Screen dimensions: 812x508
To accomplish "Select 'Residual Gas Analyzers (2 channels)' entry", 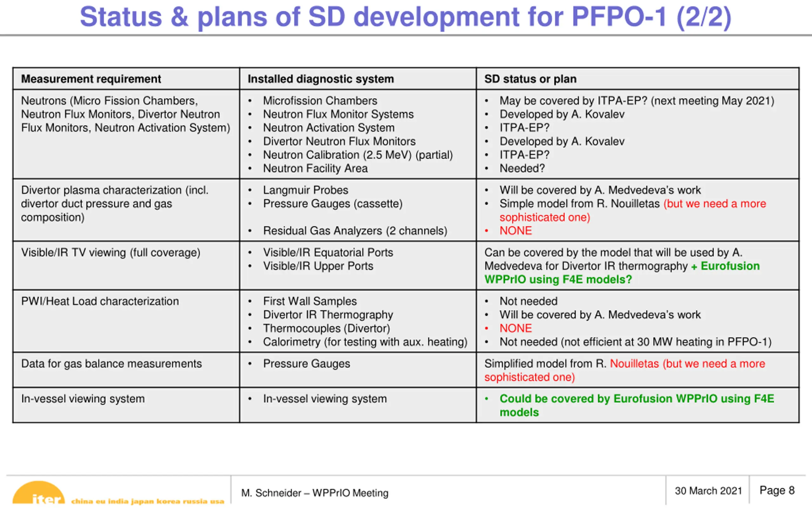I will (x=355, y=231).
